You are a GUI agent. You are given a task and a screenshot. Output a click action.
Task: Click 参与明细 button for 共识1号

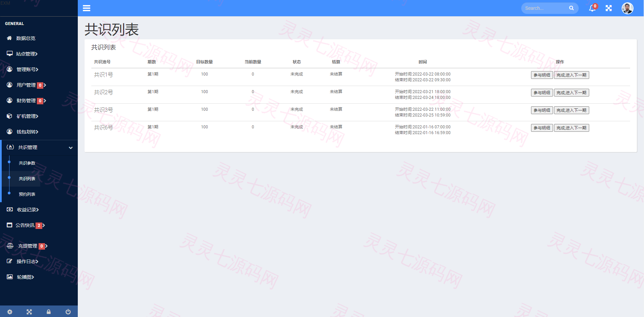[x=542, y=75]
